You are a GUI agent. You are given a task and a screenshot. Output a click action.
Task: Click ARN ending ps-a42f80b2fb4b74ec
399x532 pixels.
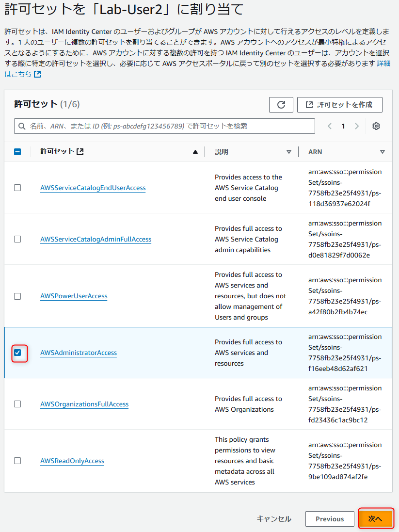coord(345,296)
